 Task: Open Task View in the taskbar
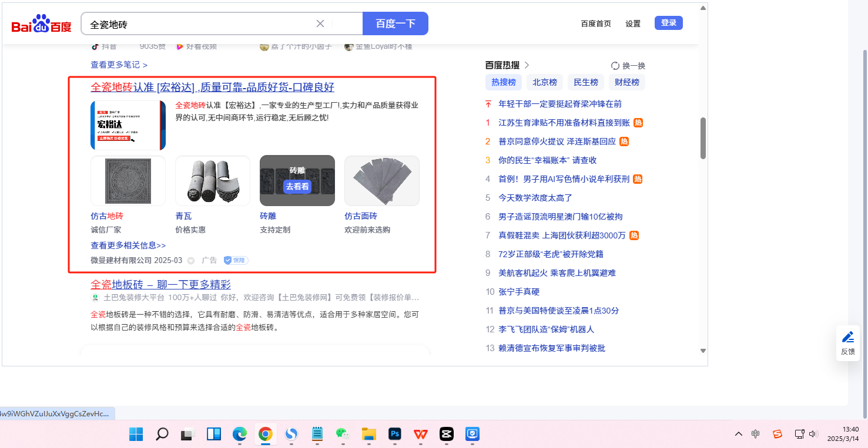coord(187,434)
